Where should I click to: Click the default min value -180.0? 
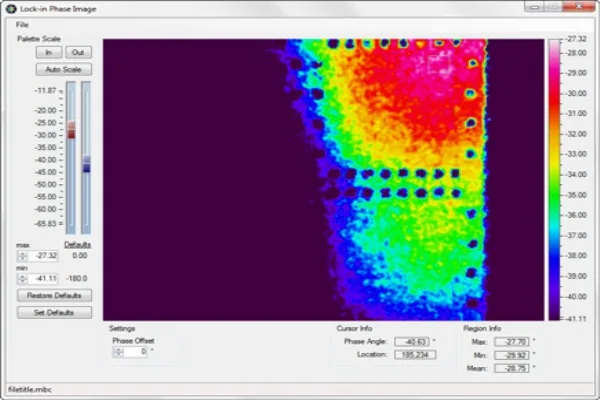(77, 278)
